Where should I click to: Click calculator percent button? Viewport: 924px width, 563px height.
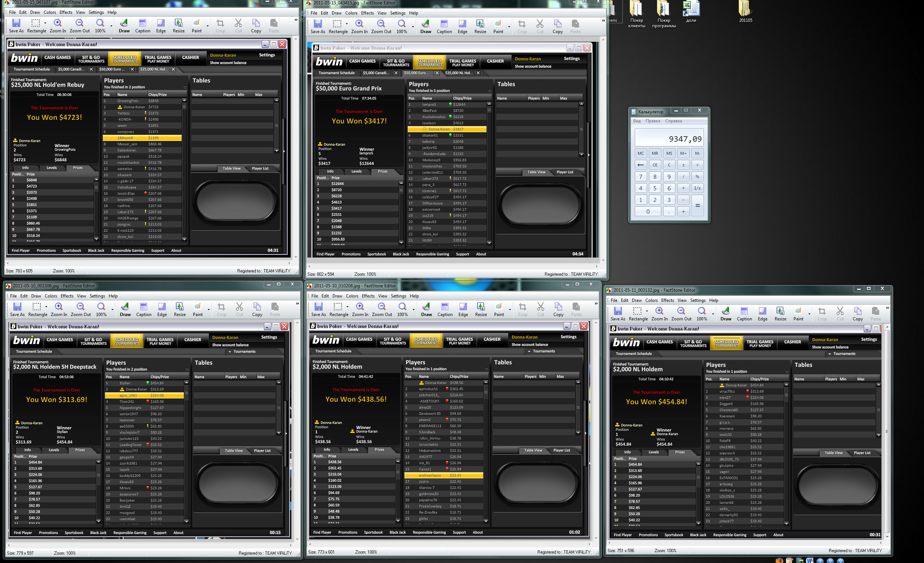click(x=698, y=177)
